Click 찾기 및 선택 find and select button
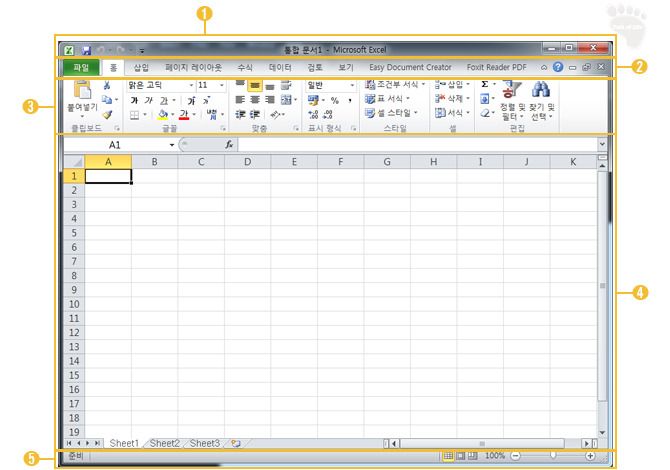 [542, 100]
